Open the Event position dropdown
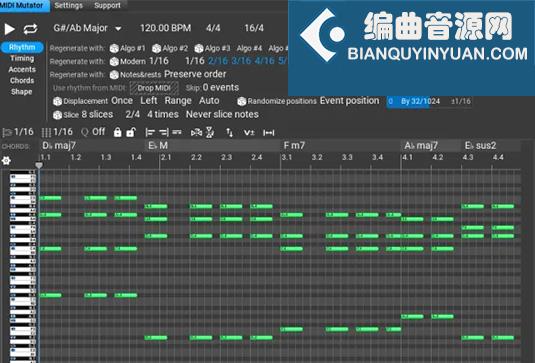 (349, 101)
